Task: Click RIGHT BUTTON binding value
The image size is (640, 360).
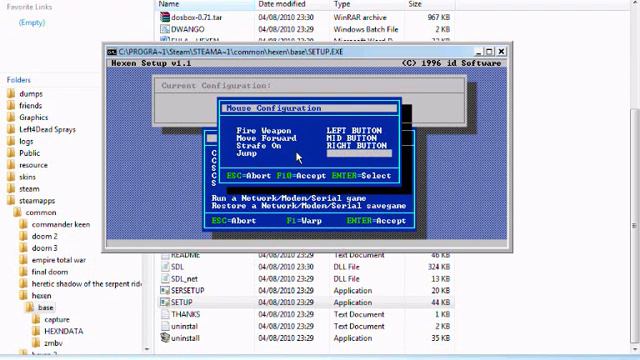Action: click(x=356, y=146)
